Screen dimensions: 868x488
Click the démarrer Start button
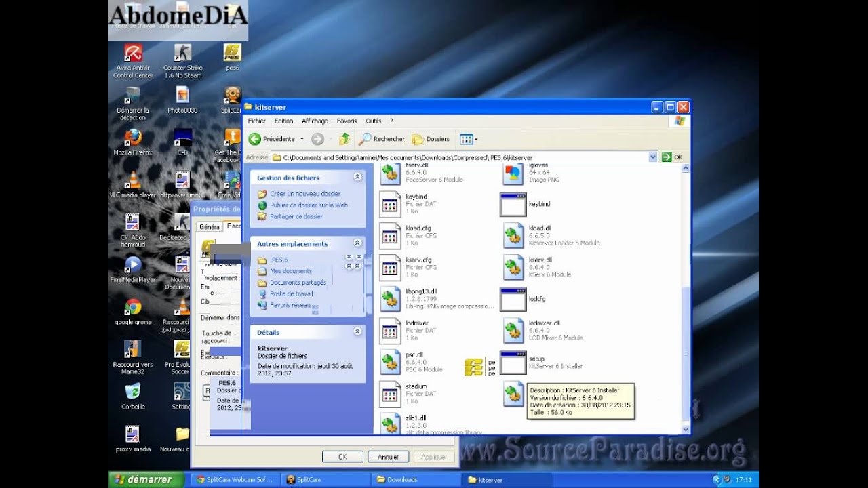click(146, 479)
